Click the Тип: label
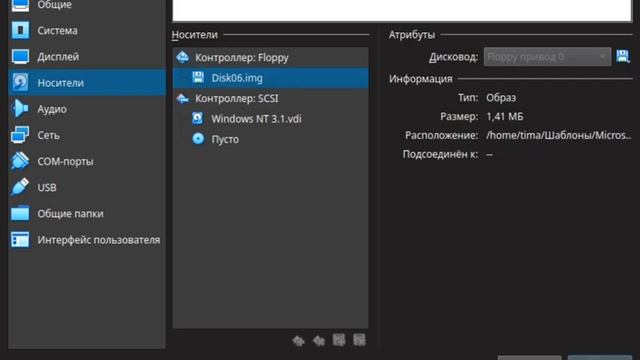Viewport: 640px width, 360px height. (x=468, y=98)
